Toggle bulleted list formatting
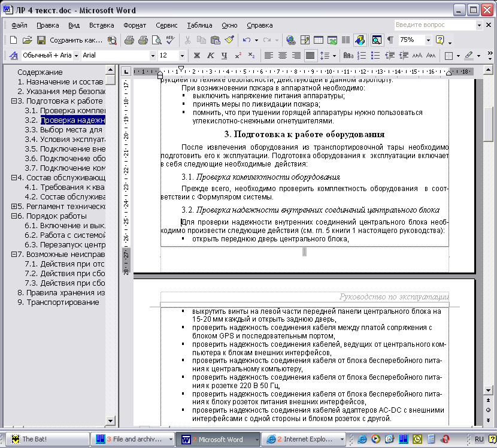Viewport: 497px width, 448px height. [x=375, y=56]
